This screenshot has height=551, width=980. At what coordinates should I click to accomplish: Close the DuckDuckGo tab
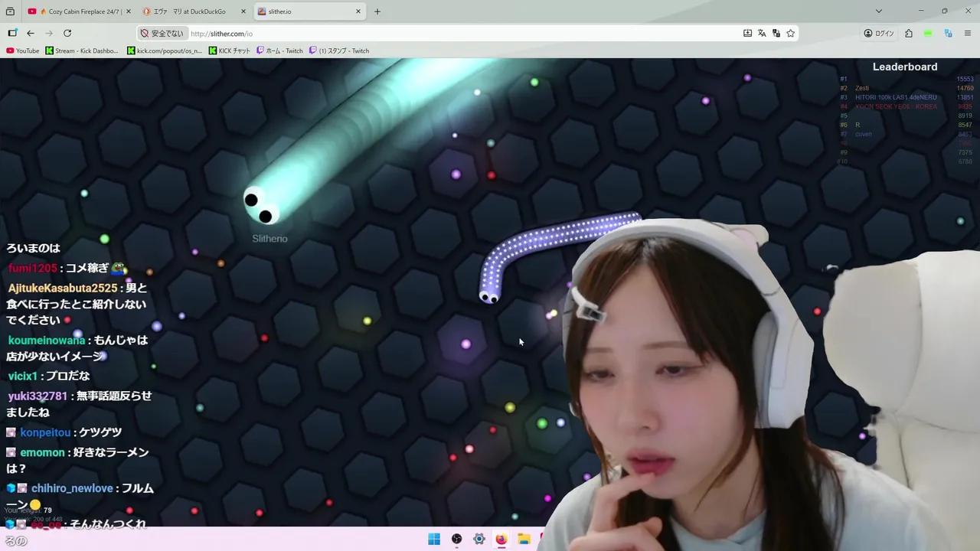243,11
